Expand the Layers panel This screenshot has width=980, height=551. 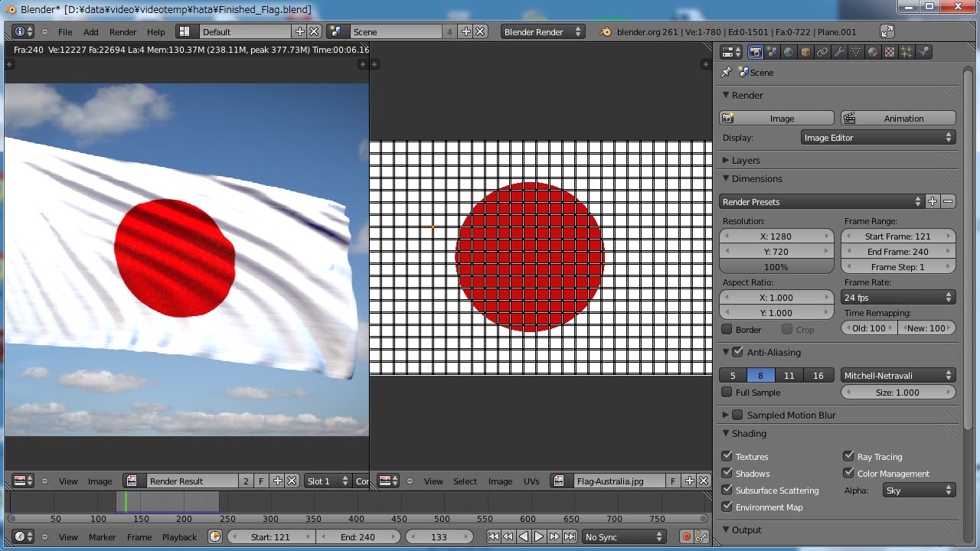pyautogui.click(x=745, y=160)
